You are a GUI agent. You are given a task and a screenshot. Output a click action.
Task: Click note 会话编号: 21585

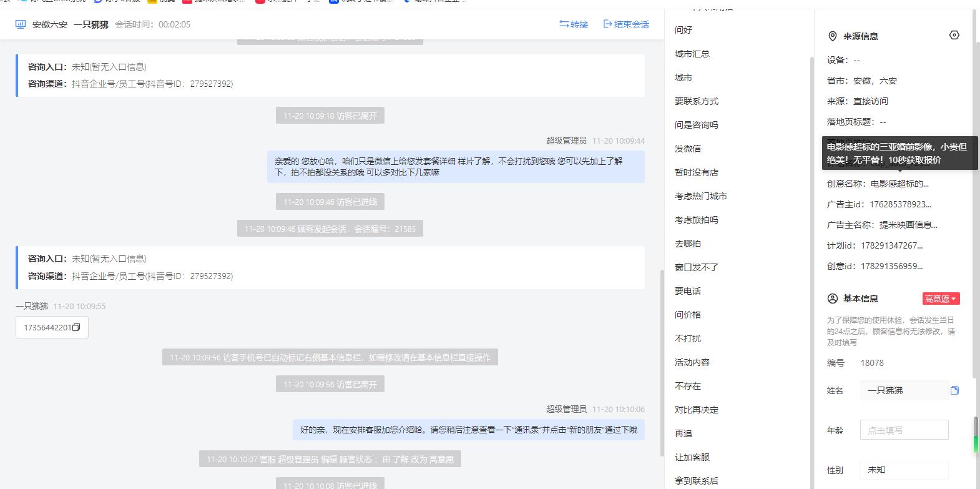330,229
